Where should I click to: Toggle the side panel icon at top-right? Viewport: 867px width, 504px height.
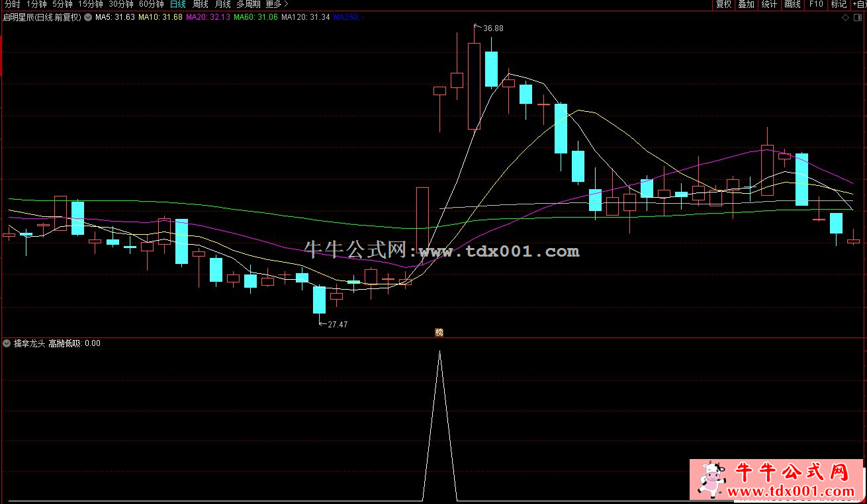(x=858, y=18)
